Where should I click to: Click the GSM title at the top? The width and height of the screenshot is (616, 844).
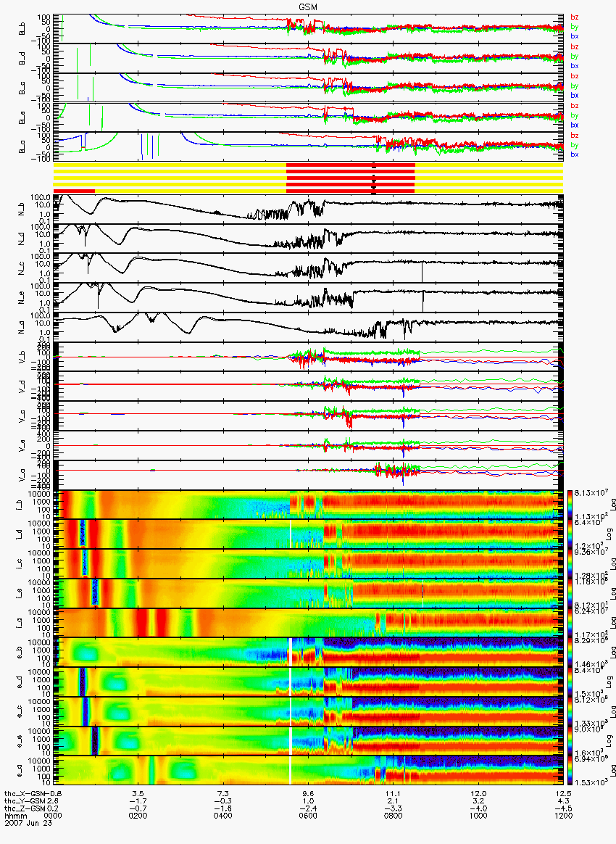pyautogui.click(x=308, y=7)
